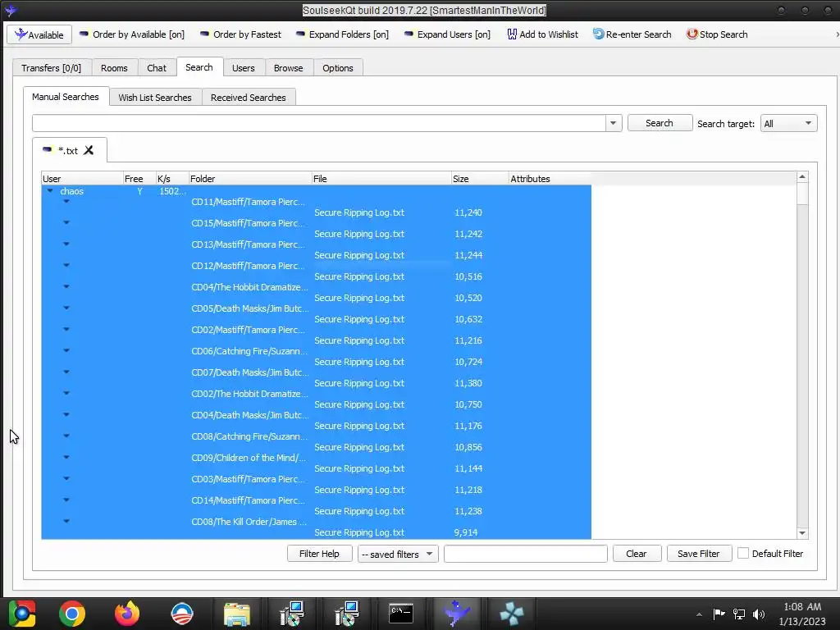Open the saved filters dropdown
Screen dimensions: 840x630
[x=398, y=554]
